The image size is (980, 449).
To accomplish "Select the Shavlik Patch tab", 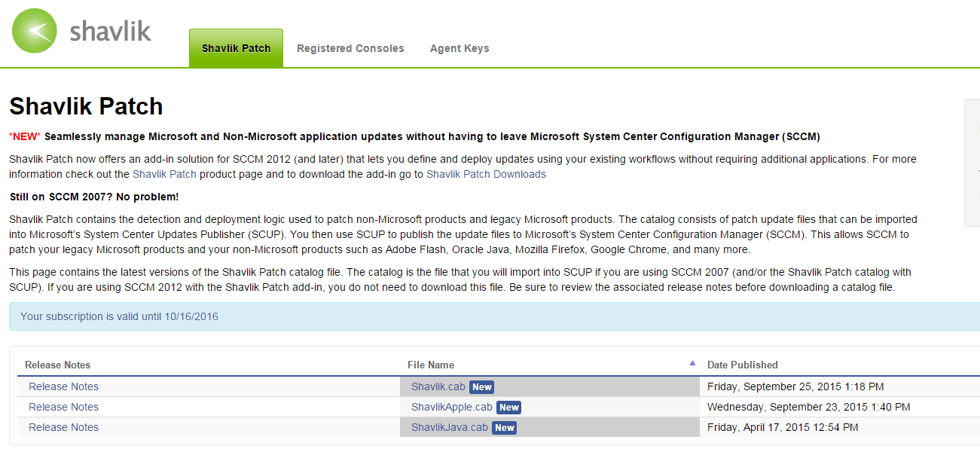I will click(x=236, y=48).
